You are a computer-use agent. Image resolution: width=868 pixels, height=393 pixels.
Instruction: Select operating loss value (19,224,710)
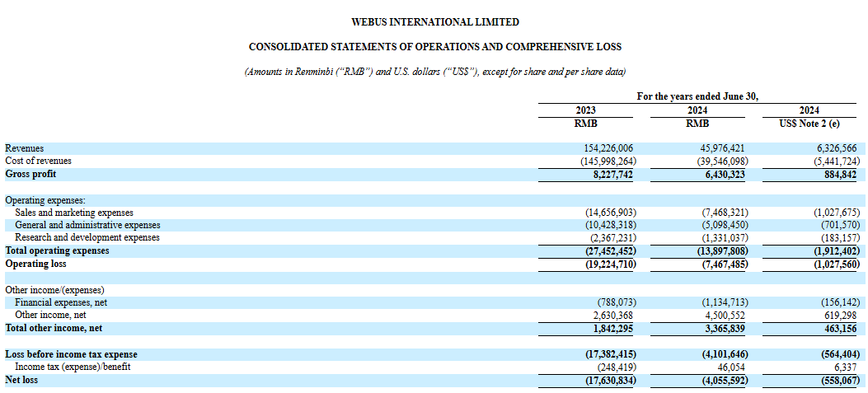click(611, 264)
